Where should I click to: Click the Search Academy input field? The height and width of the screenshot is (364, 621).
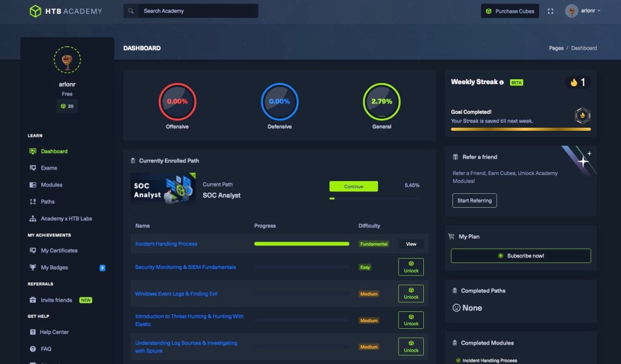click(197, 11)
